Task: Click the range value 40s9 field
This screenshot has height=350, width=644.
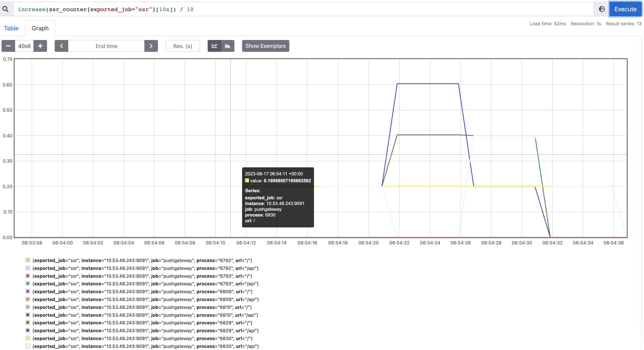Action: (24, 46)
